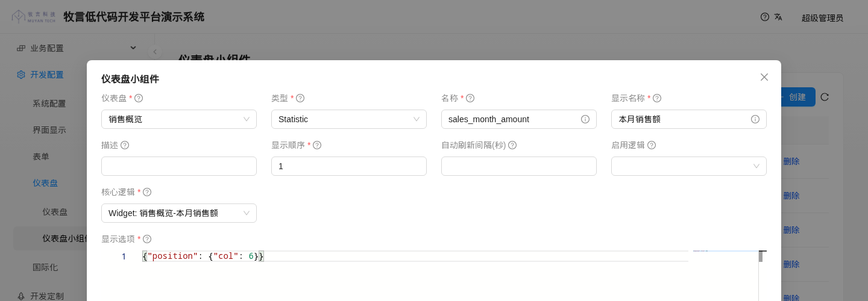Open the 仪表盘 dropdown showing 销售概览
Image resolution: width=868 pixels, height=301 pixels.
pos(179,119)
